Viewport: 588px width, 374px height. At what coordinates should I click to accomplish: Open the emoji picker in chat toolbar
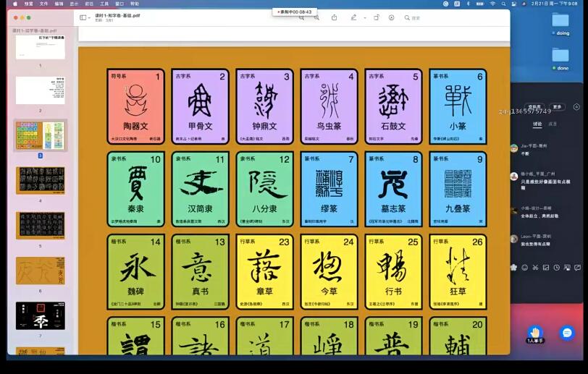click(x=526, y=267)
